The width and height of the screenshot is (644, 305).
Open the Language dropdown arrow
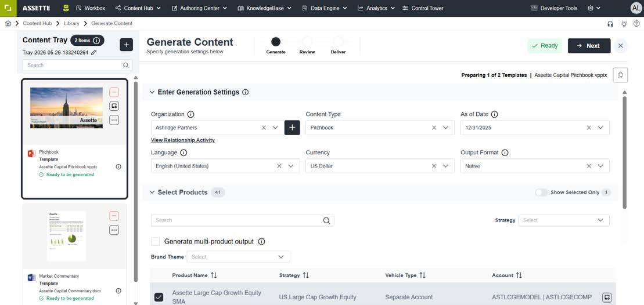(x=291, y=166)
